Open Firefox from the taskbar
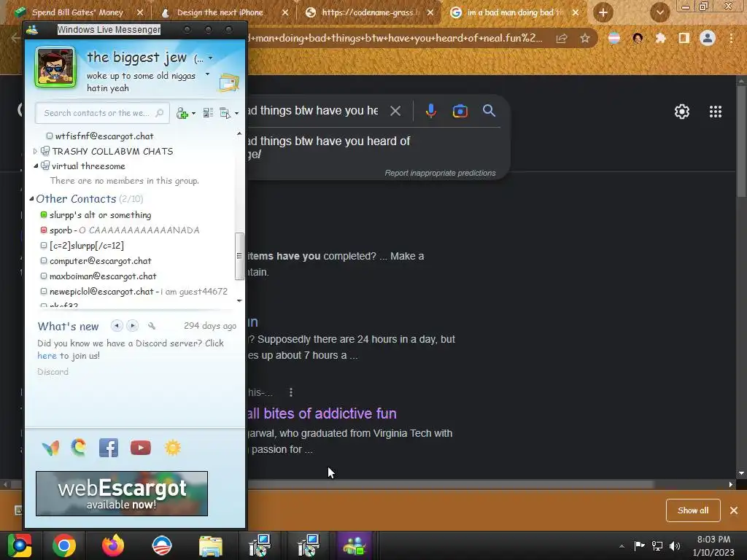This screenshot has height=560, width=747. 113,545
